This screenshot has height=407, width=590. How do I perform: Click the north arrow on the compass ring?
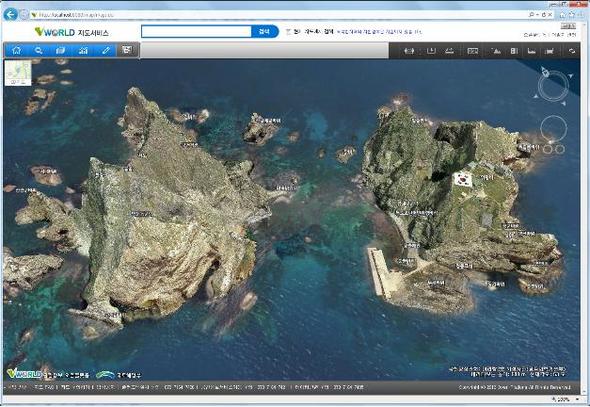click(x=545, y=71)
